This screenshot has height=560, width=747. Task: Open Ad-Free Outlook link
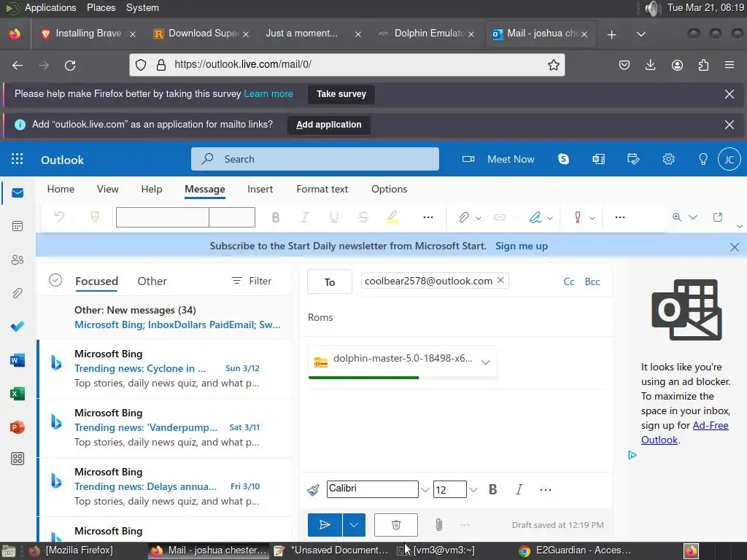[x=684, y=432]
